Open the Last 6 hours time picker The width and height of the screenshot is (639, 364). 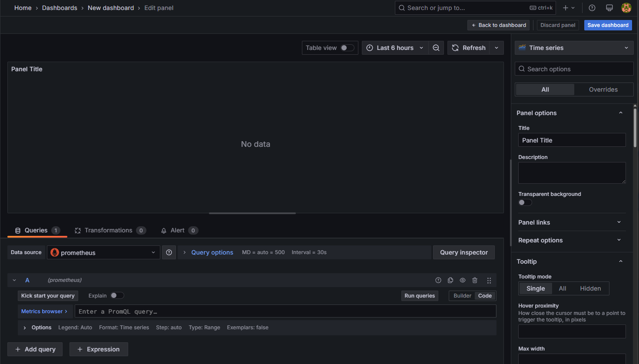pyautogui.click(x=395, y=48)
